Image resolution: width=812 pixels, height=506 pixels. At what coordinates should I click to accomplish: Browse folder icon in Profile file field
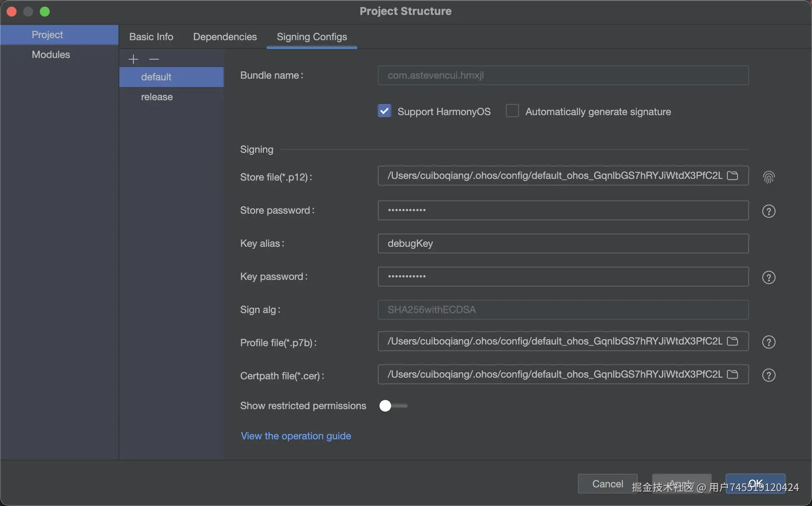732,341
